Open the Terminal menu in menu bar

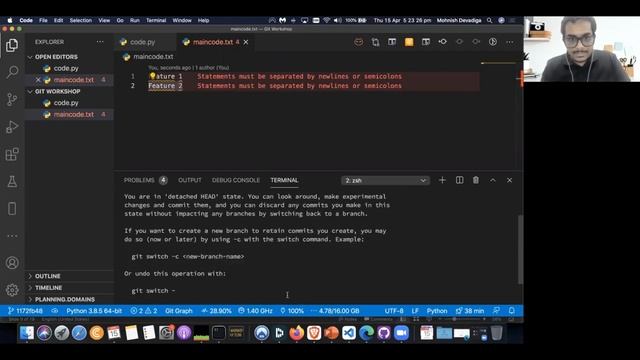pos(156,20)
